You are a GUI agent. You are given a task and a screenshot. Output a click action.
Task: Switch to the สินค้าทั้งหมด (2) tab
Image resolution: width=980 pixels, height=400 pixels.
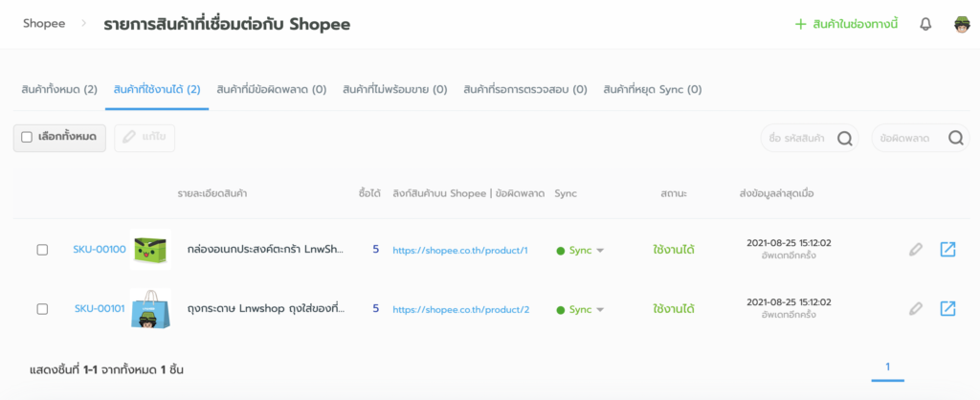coord(59,90)
